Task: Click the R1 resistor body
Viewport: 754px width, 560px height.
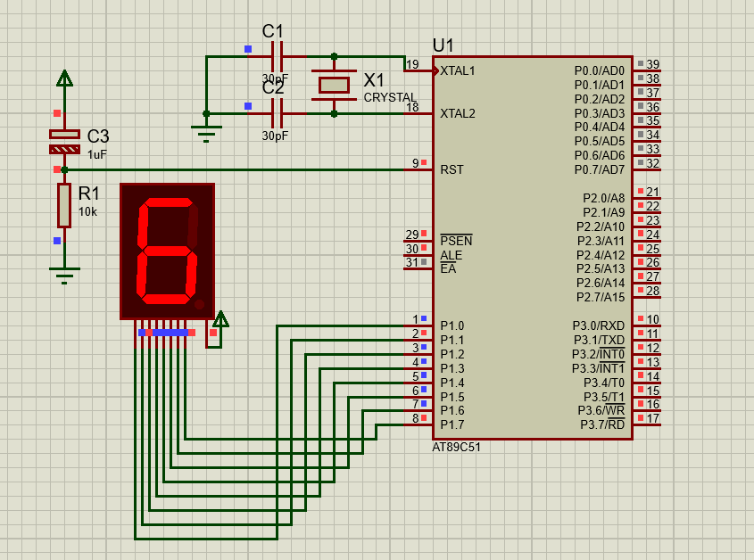Action: [x=64, y=205]
